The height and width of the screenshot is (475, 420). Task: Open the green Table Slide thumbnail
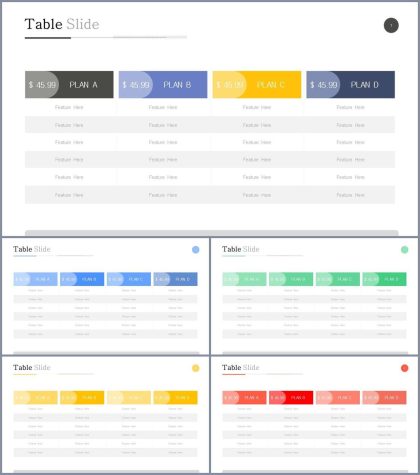tap(314, 296)
